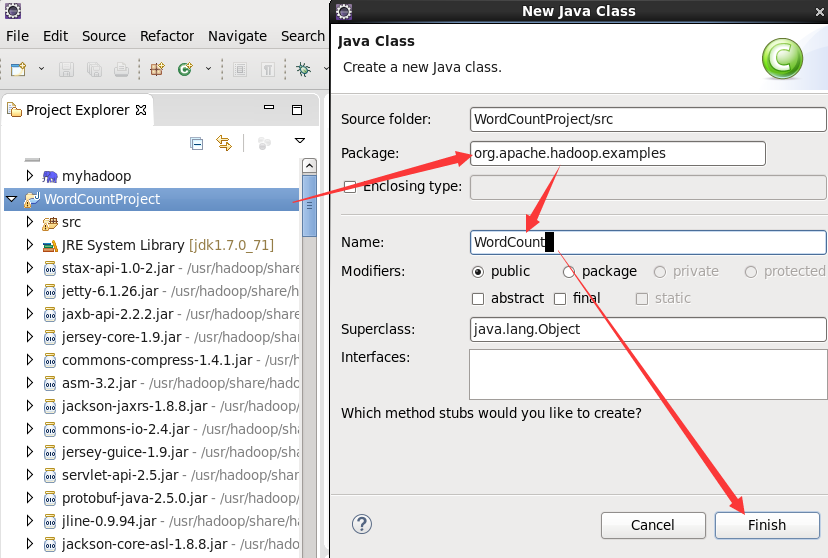The image size is (828, 558).
Task: Click the Cancel button
Action: (653, 525)
